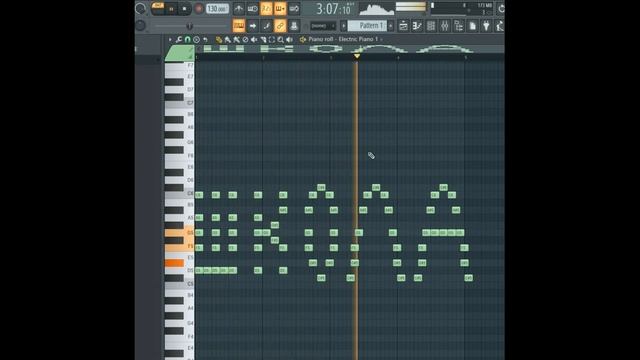Image resolution: width=640 pixels, height=360 pixels.
Task: Select the Mute tool in piano roll
Action: 254,40
